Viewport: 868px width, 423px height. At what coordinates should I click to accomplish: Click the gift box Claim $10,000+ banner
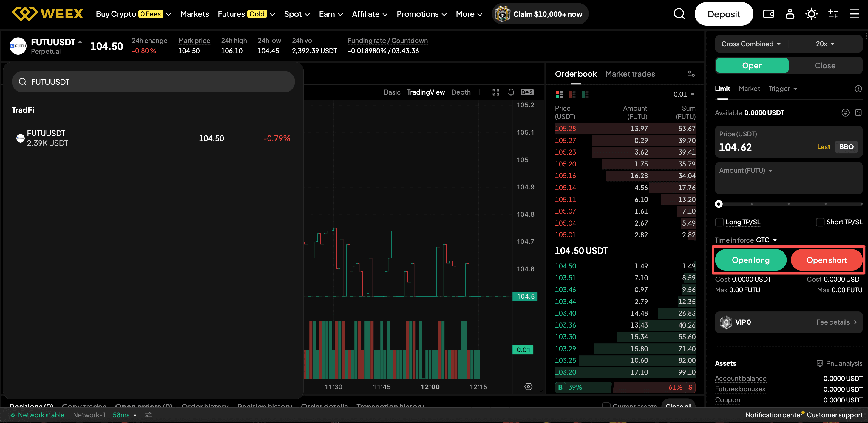[x=540, y=14]
